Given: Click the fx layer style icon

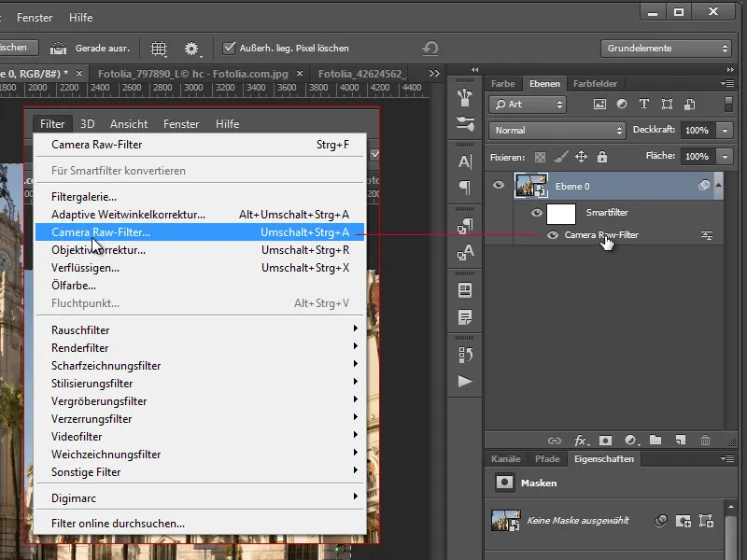Looking at the screenshot, I should (x=580, y=440).
